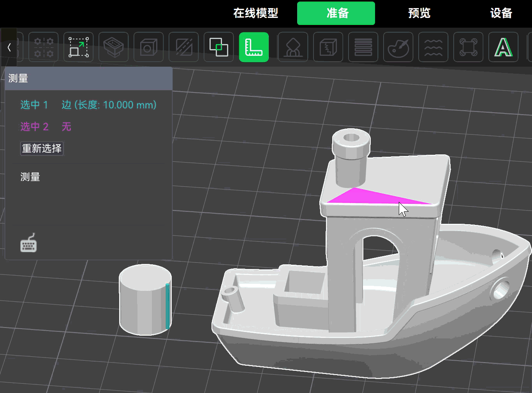This screenshot has height=393, width=532.
Task: Select the frame with corner circles tool
Action: (x=468, y=48)
